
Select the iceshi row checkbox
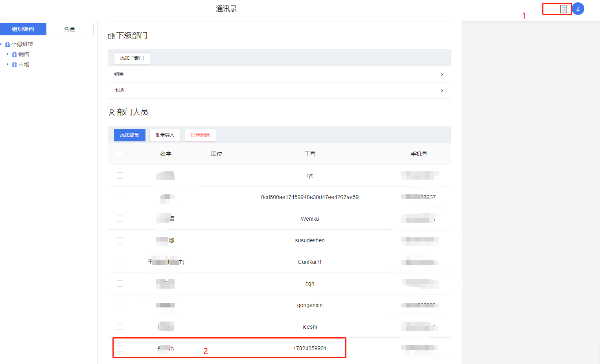point(120,327)
